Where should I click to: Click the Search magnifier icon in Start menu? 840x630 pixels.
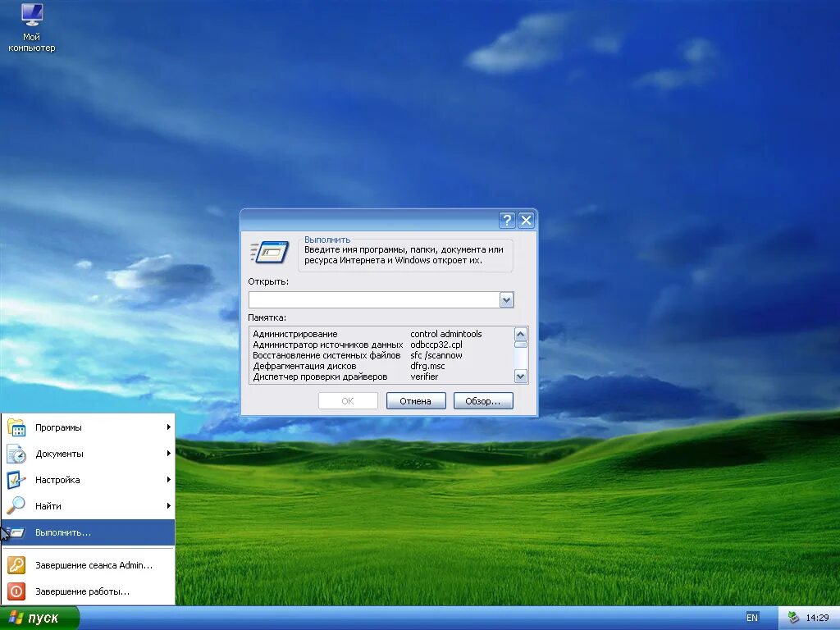tap(16, 505)
